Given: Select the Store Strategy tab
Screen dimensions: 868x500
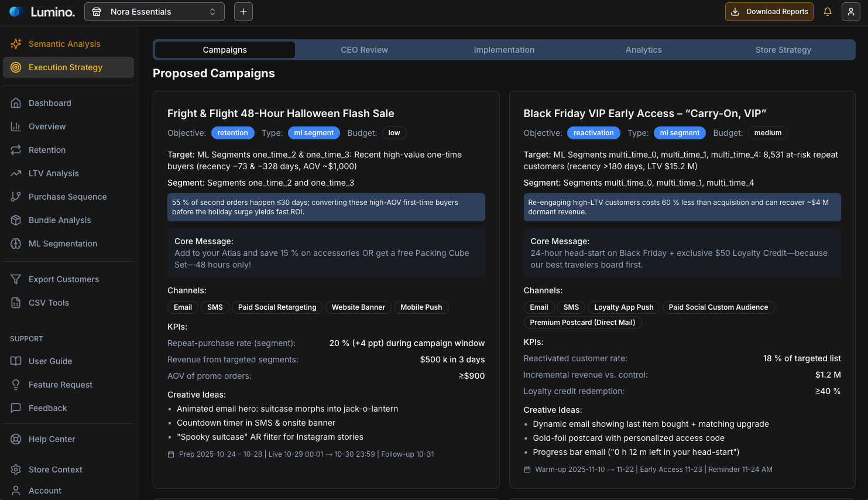Looking at the screenshot, I should coord(783,50).
